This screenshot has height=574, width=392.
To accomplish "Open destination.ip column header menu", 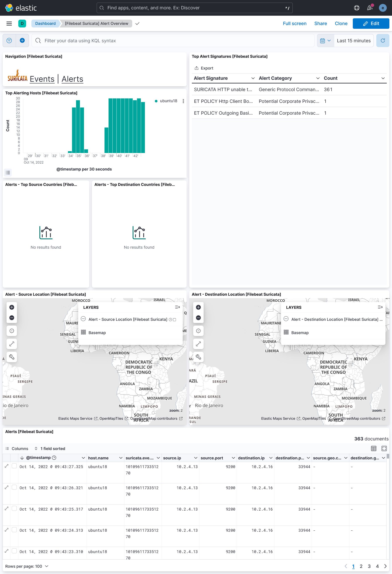I will click(271, 458).
